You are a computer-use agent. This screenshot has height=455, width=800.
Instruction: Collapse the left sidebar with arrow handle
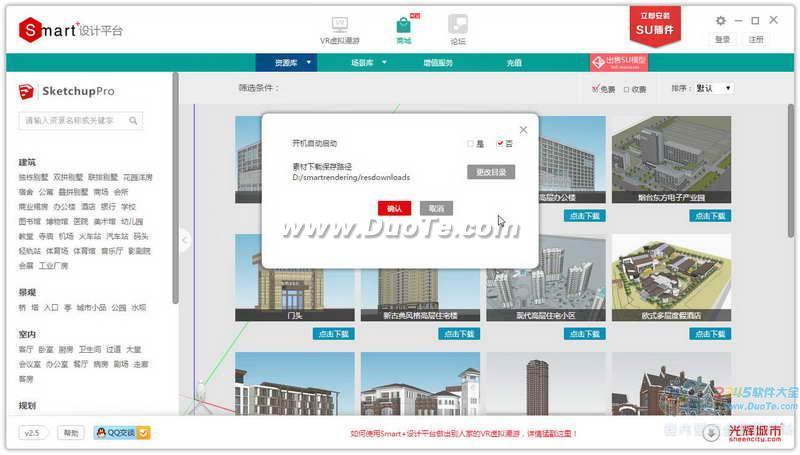(x=185, y=240)
